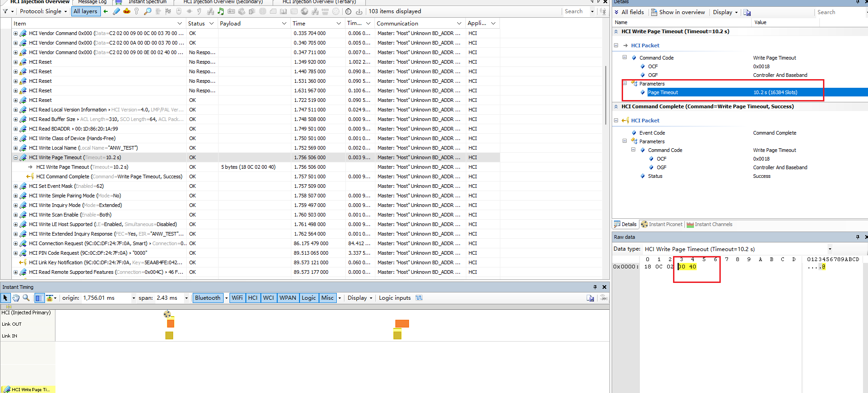Toggle the HCI filter button in timing toolbar
The height and width of the screenshot is (393, 868).
click(x=253, y=298)
